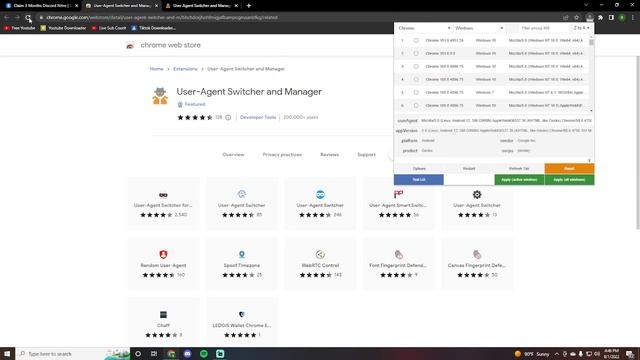Open the gear-icon User-Agent Switcher card
The width and height of the screenshot is (640, 360).
pyautogui.click(x=477, y=203)
